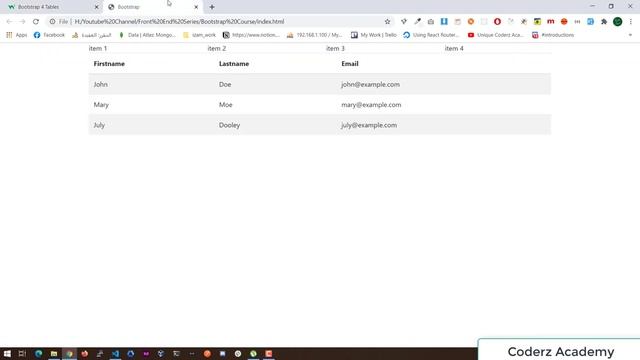Viewport: 640px width, 360px height.
Task: Switch to Visual Studio Code on the taskbar
Action: point(116,353)
